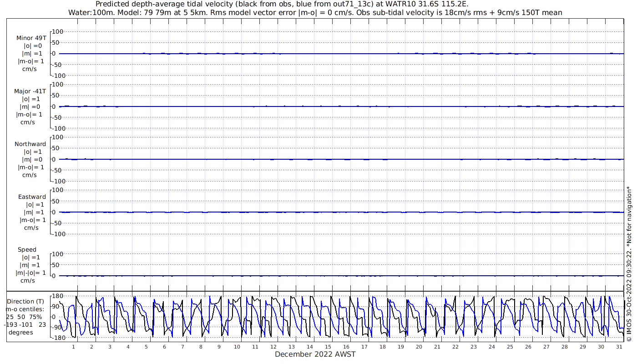Click day '10' tick label on the date axis
The height and width of the screenshot is (364, 637).
[x=237, y=347]
